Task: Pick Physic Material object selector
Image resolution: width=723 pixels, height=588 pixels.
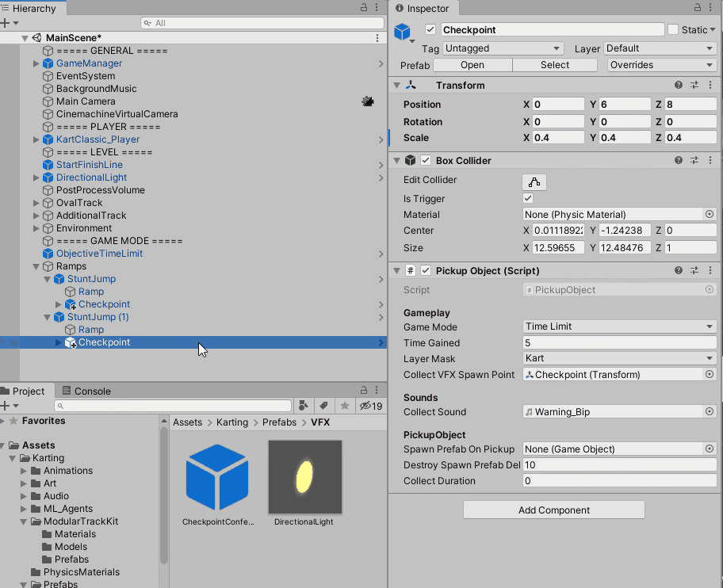Action: pyautogui.click(x=710, y=214)
